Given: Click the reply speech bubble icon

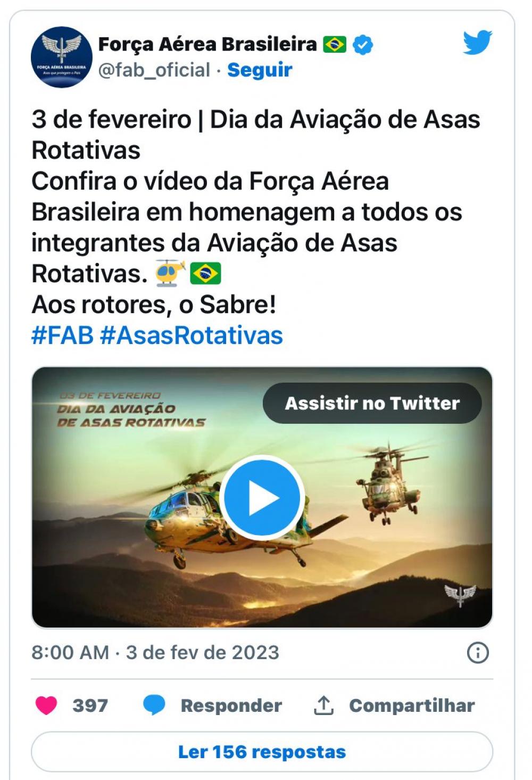Looking at the screenshot, I should (x=154, y=705).
